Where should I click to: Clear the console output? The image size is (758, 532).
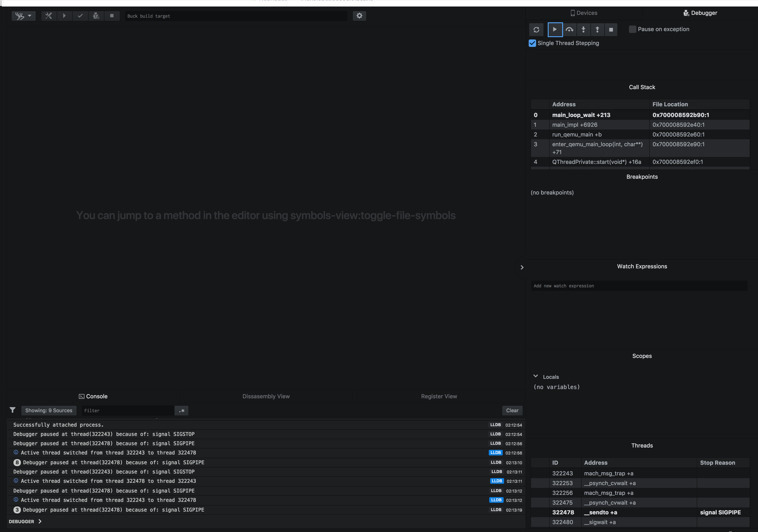pyautogui.click(x=512, y=410)
